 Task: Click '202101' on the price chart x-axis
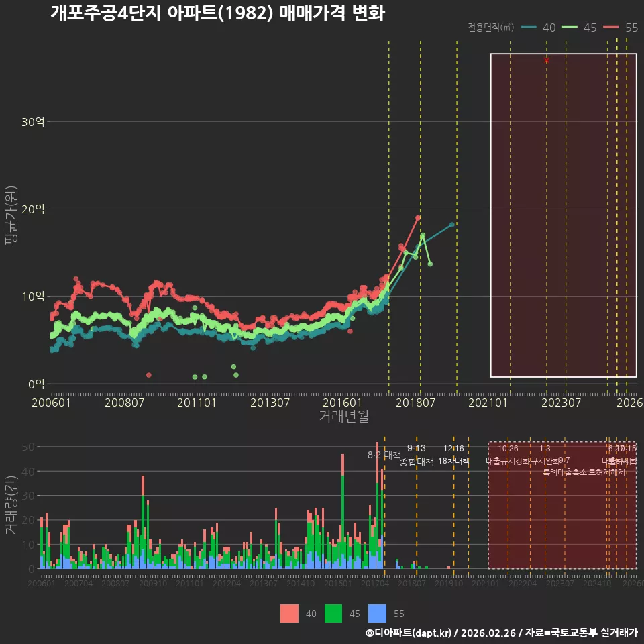pyautogui.click(x=488, y=402)
